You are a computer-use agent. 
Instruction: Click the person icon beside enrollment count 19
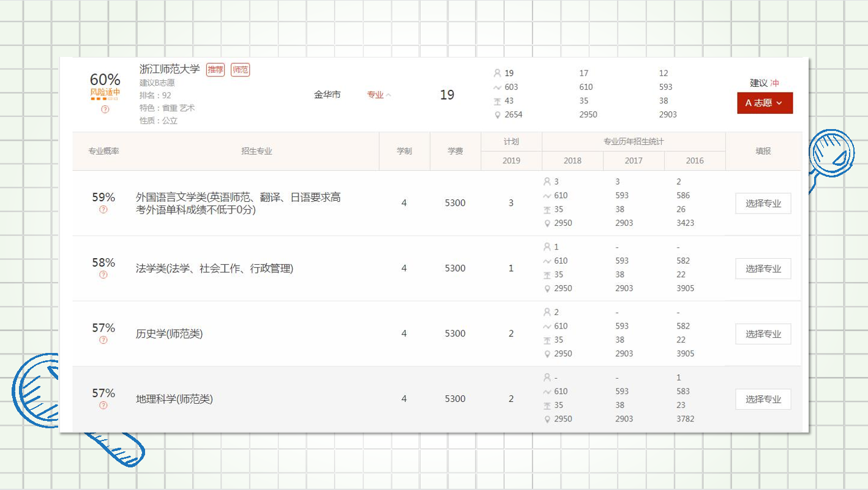[497, 73]
